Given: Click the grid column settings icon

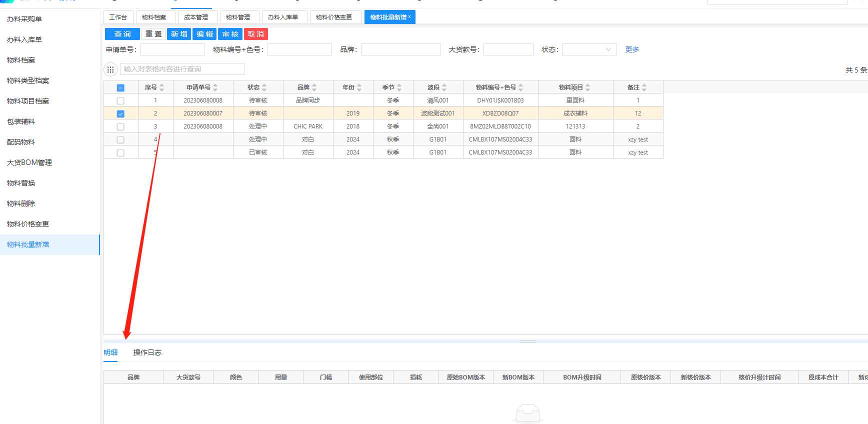Looking at the screenshot, I should pyautogui.click(x=110, y=69).
